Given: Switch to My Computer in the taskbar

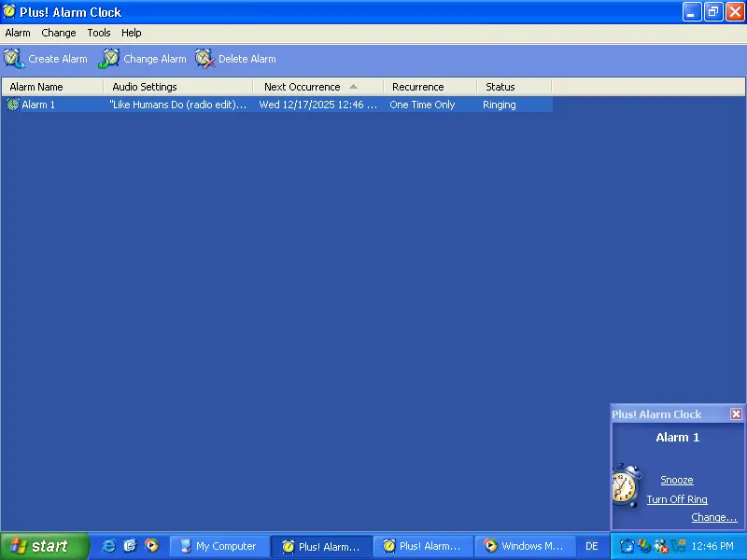Looking at the screenshot, I should point(219,546).
